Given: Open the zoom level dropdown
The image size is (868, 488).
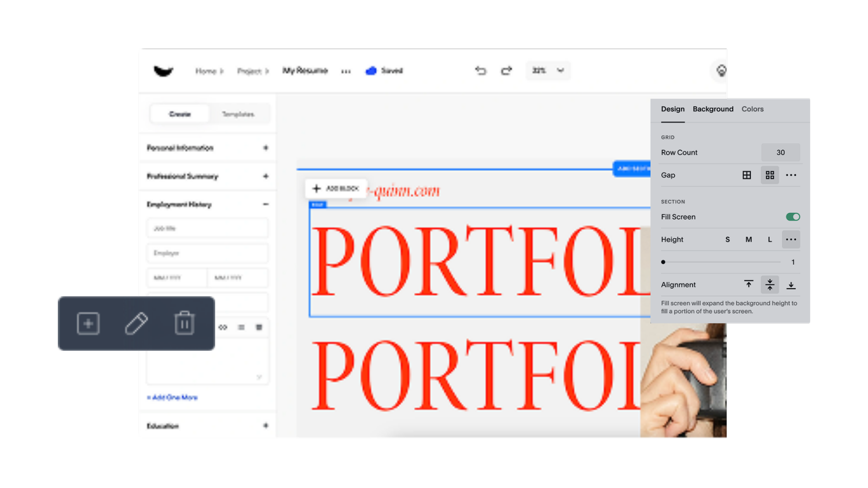Looking at the screenshot, I should click(547, 71).
